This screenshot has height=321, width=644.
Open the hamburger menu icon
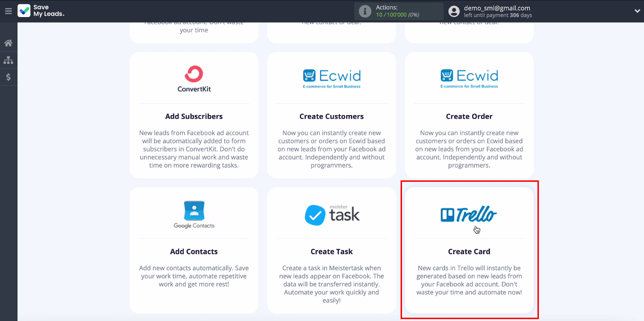click(8, 11)
